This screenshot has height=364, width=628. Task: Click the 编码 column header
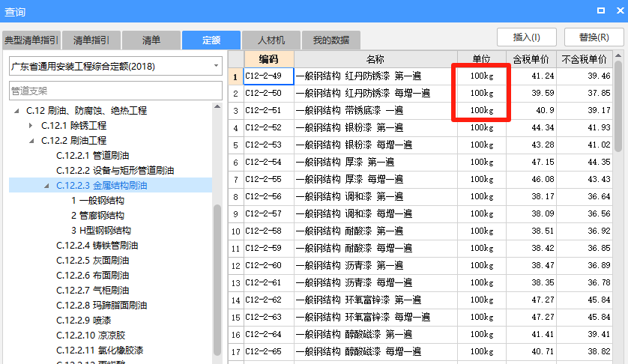[269, 59]
